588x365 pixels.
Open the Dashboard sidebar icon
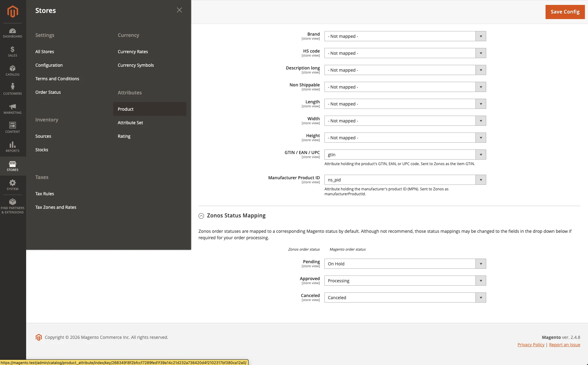13,33
